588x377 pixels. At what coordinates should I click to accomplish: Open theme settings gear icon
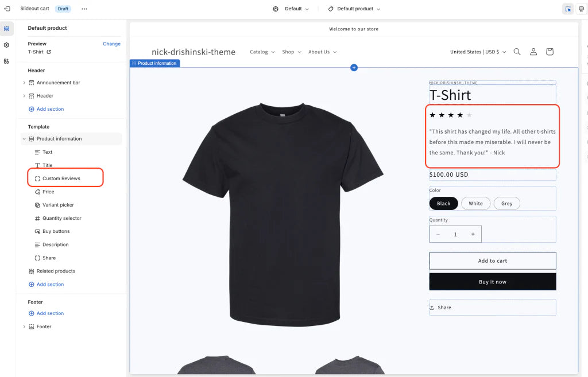(6, 45)
